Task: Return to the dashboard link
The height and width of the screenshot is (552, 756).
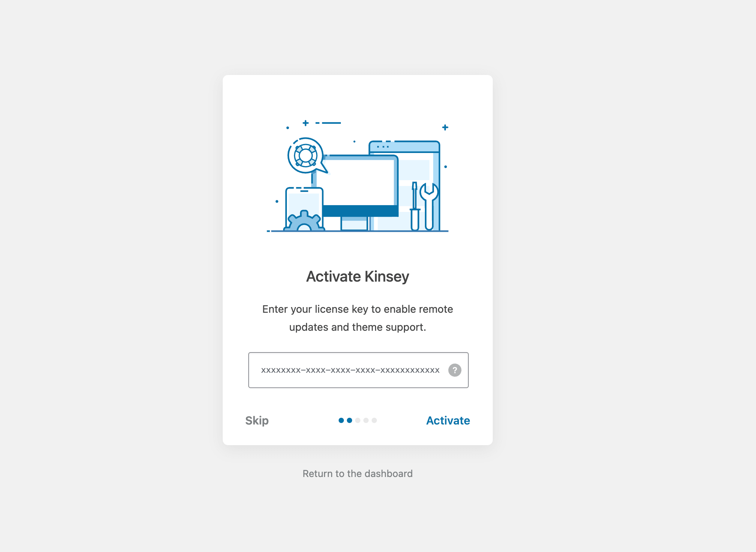Action: 357,474
